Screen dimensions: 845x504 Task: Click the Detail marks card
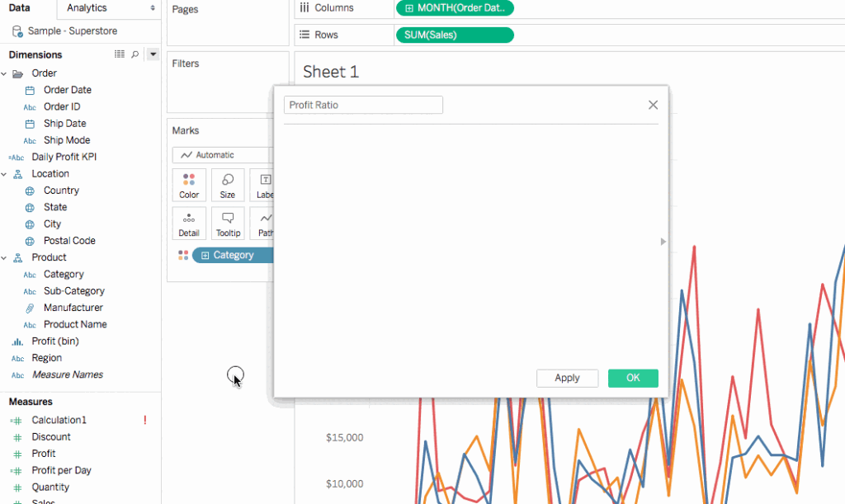pos(189,224)
